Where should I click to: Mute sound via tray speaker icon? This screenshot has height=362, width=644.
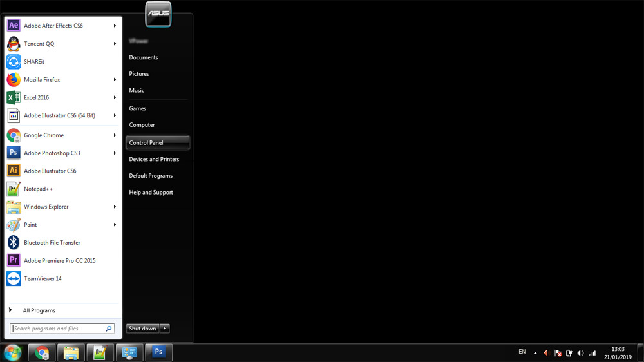click(580, 353)
